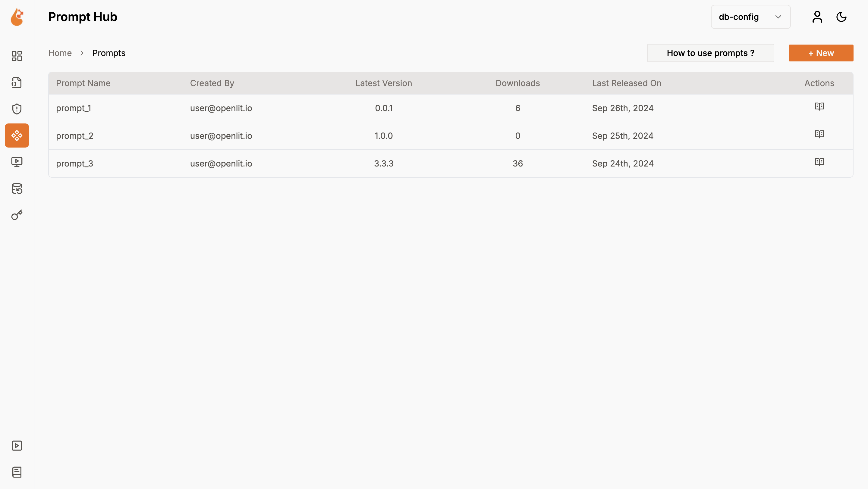Click the Created By column header
Image resolution: width=868 pixels, height=489 pixels.
tap(212, 83)
